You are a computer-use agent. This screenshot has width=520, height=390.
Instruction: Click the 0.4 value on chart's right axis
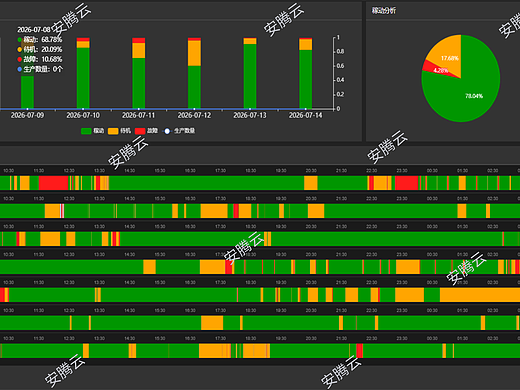pyautogui.click(x=340, y=80)
